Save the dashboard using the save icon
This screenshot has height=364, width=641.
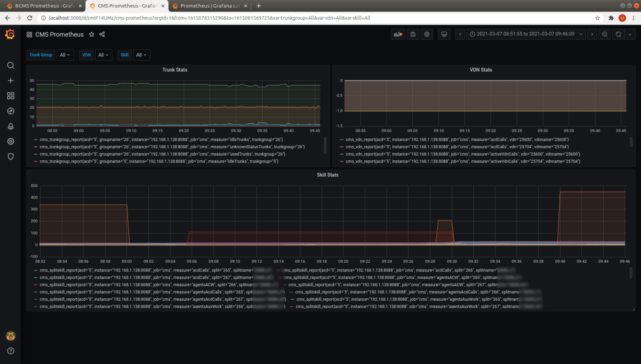[412, 34]
